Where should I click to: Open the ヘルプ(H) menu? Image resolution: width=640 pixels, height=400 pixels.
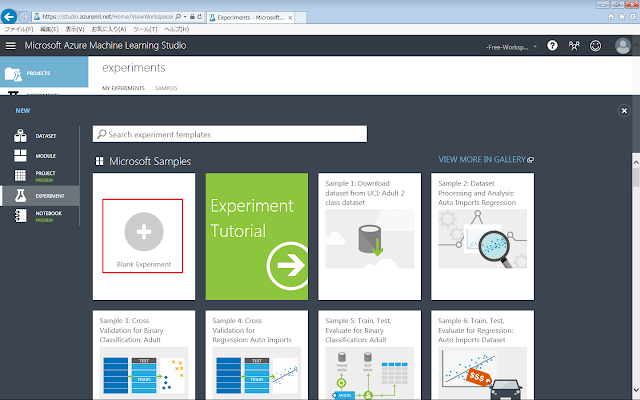(176, 29)
